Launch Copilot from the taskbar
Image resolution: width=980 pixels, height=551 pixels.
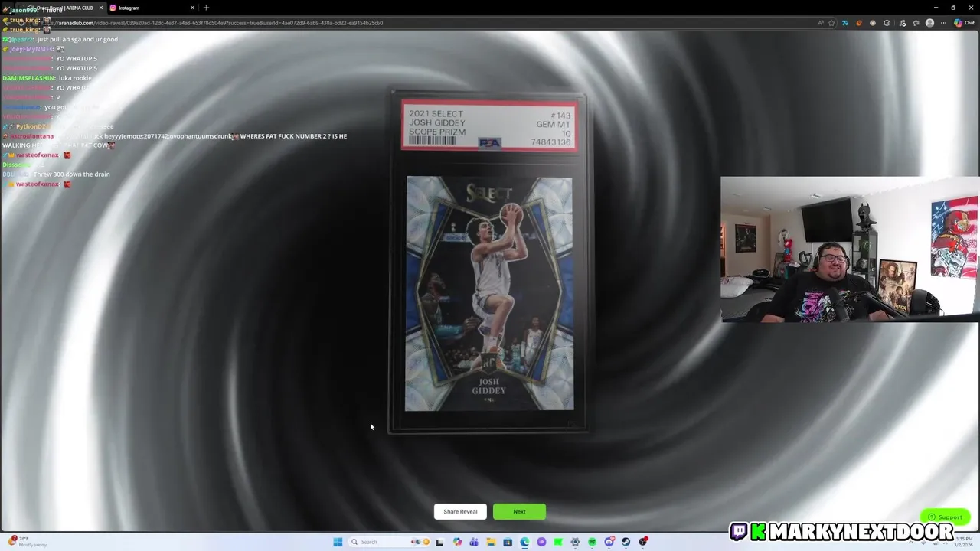click(x=457, y=542)
